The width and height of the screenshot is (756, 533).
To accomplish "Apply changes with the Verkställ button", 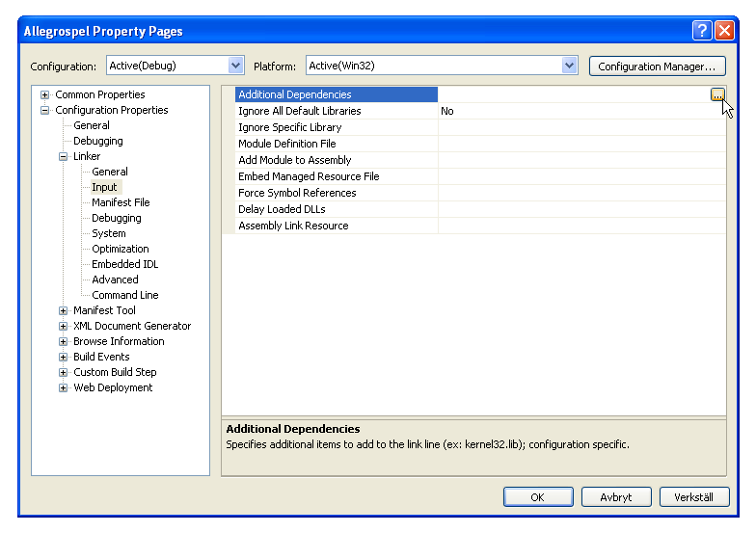I will [694, 497].
